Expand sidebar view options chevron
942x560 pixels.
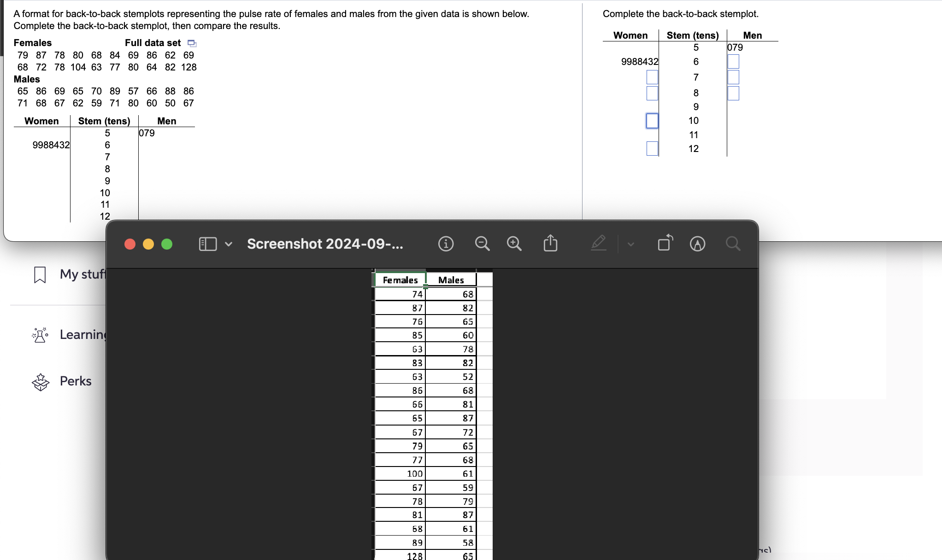pos(229,244)
